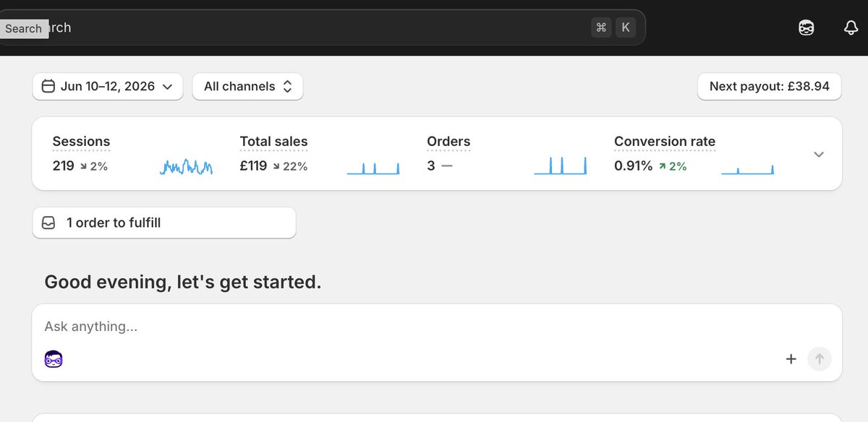Click the Conversion rate value 0.91%
868x422 pixels.
[x=634, y=166]
